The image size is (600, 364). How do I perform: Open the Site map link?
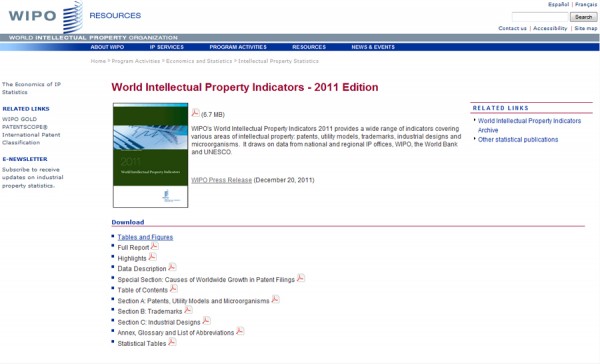(585, 28)
